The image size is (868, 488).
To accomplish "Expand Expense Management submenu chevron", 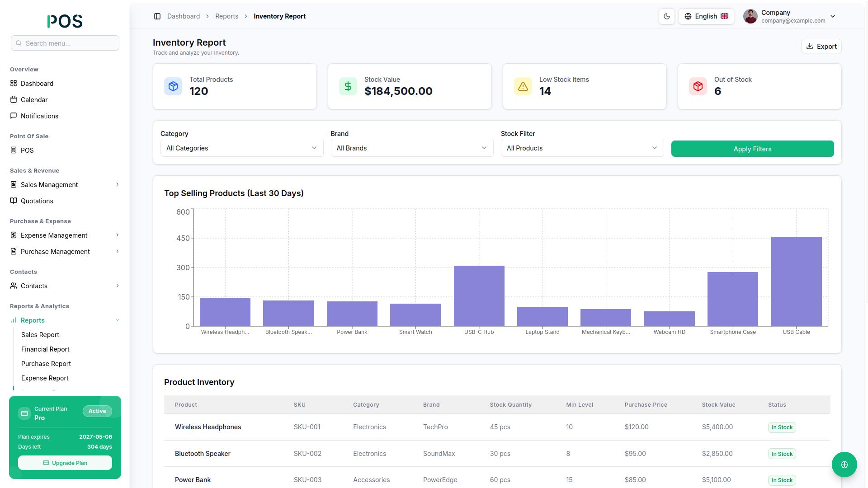I will point(118,235).
